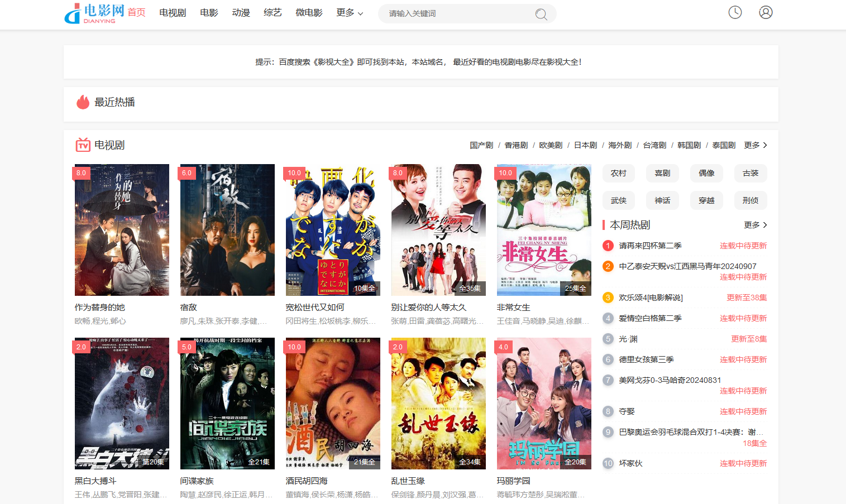Open the 作为替身的她 poster
This screenshot has height=504, width=846.
pyautogui.click(x=122, y=230)
